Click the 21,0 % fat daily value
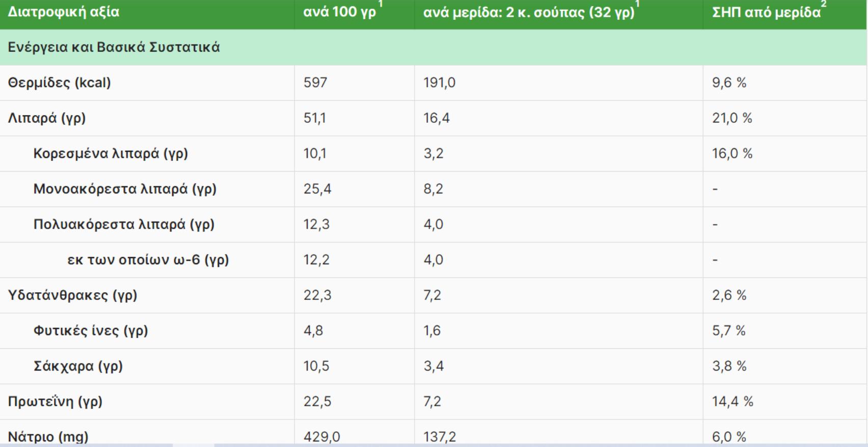 732,118
